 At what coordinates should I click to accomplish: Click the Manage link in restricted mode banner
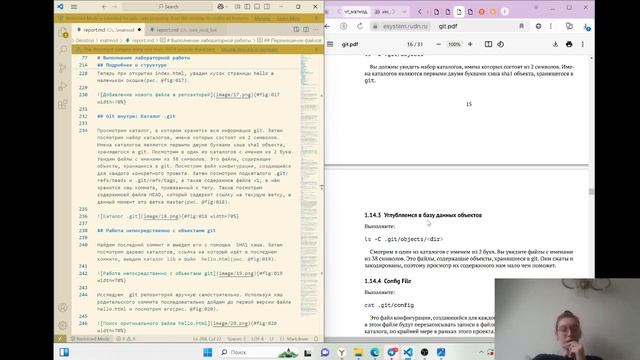(262, 18)
